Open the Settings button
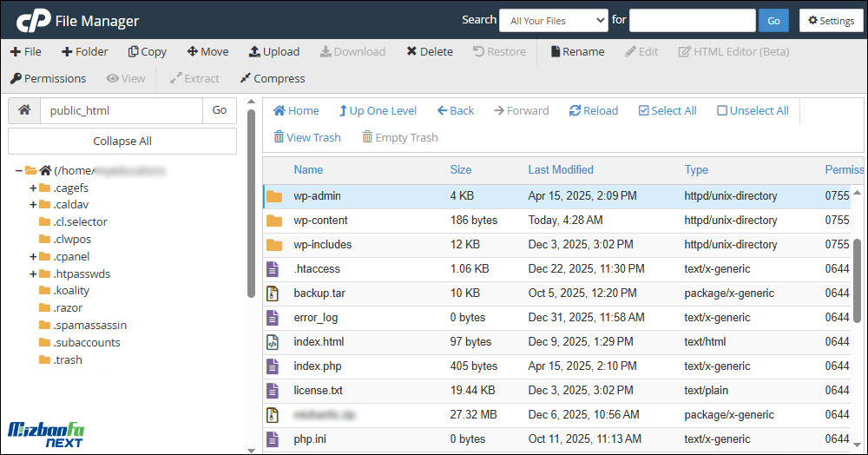Image resolution: width=868 pixels, height=455 pixels. (831, 20)
